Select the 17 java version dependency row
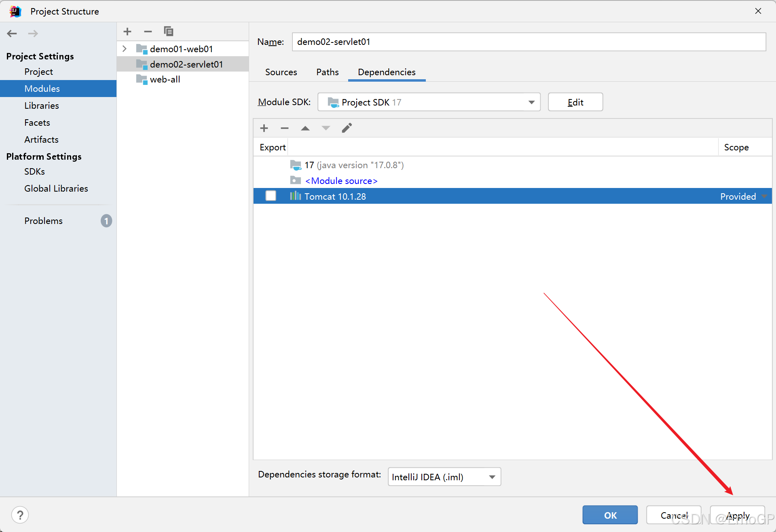The height and width of the screenshot is (532, 776). 513,165
